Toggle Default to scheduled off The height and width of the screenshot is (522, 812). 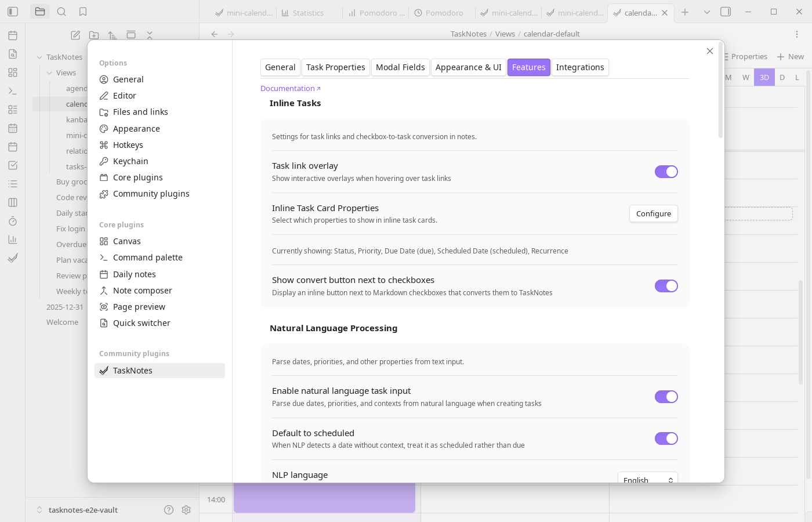pyautogui.click(x=666, y=438)
